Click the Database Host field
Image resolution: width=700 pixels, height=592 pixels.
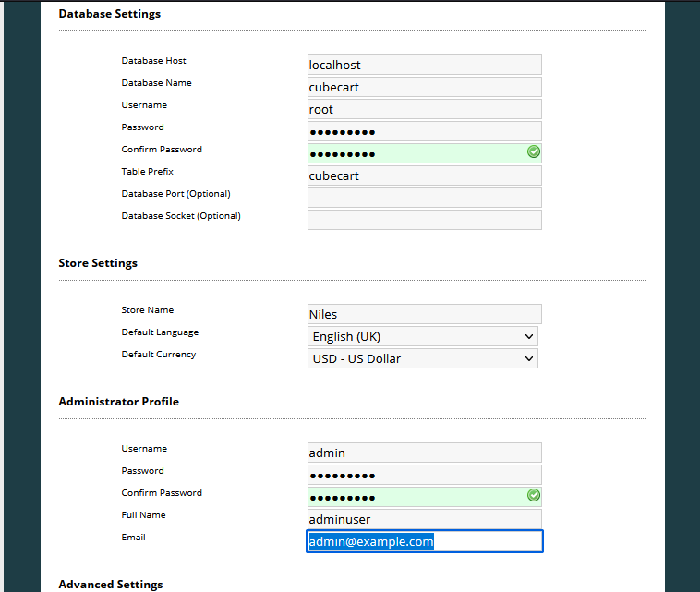click(424, 65)
